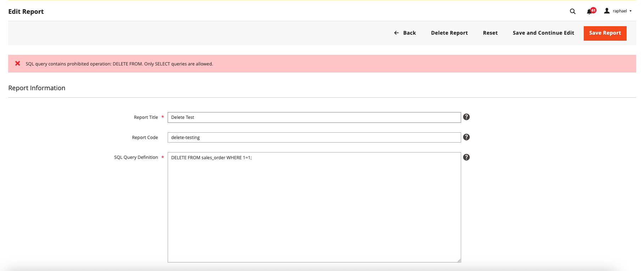Viewport: 644px width, 271px height.
Task: Show help tooltip for Report Title
Action: click(466, 117)
